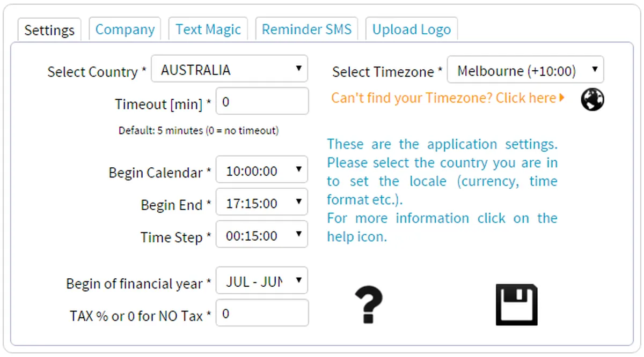Click the arrow after the timezone link
The image size is (644, 357).
click(x=562, y=98)
